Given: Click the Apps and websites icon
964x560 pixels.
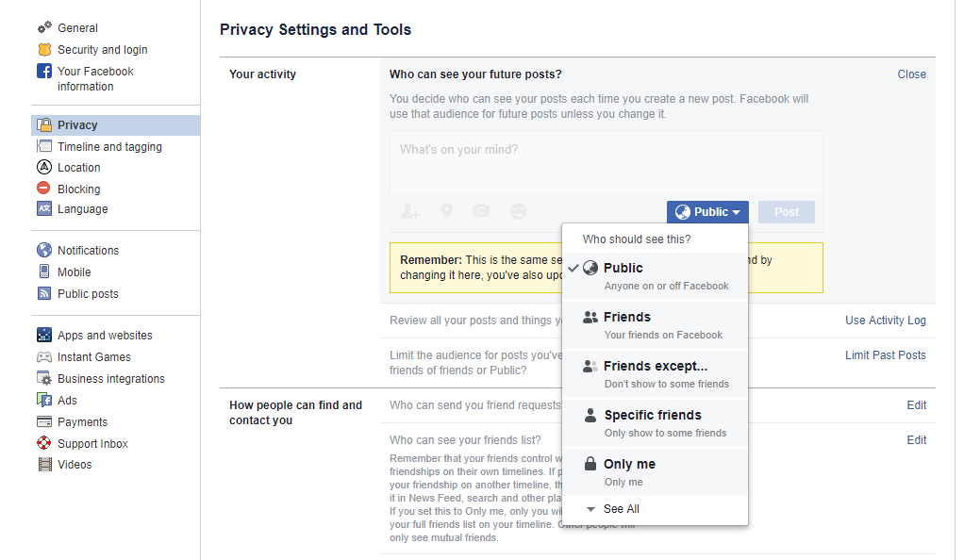Looking at the screenshot, I should (x=44, y=335).
